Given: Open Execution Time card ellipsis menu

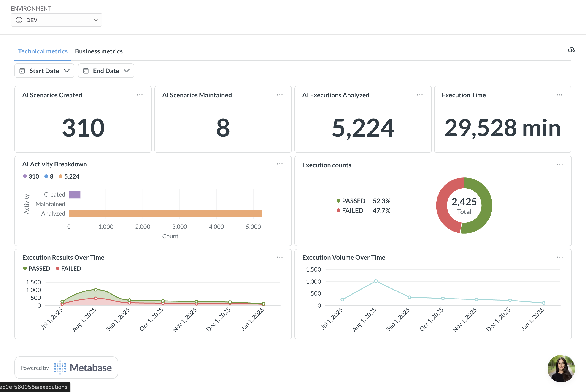Looking at the screenshot, I should point(559,95).
